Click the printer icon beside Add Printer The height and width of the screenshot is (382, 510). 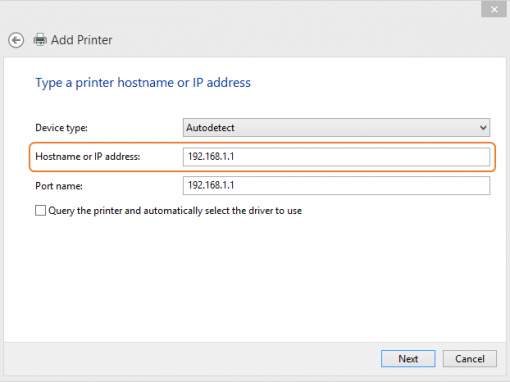(40, 40)
